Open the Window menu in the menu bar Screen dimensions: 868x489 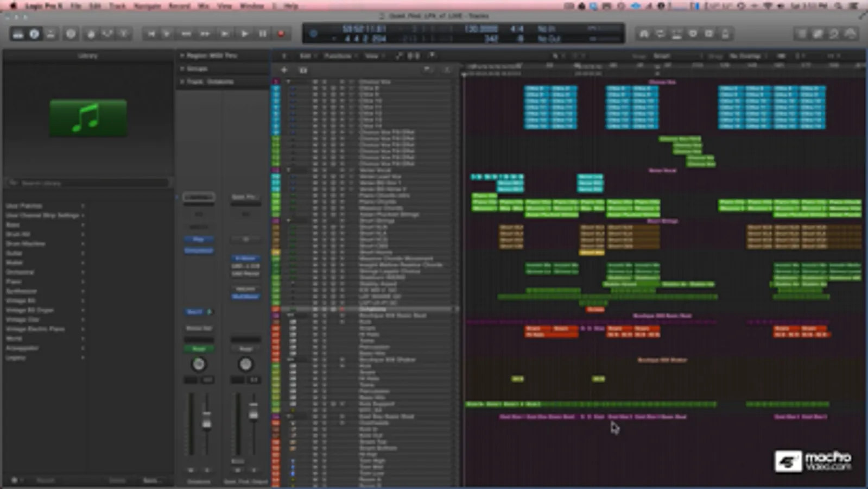251,6
